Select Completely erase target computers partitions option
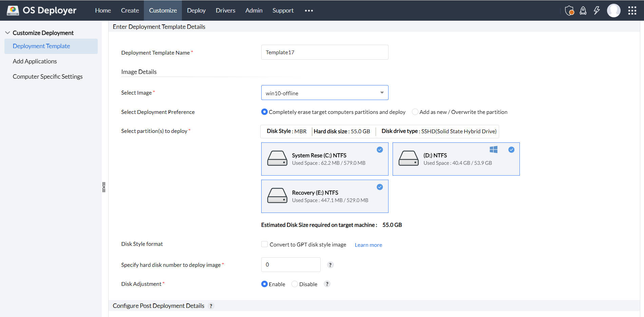The height and width of the screenshot is (317, 644). [264, 112]
